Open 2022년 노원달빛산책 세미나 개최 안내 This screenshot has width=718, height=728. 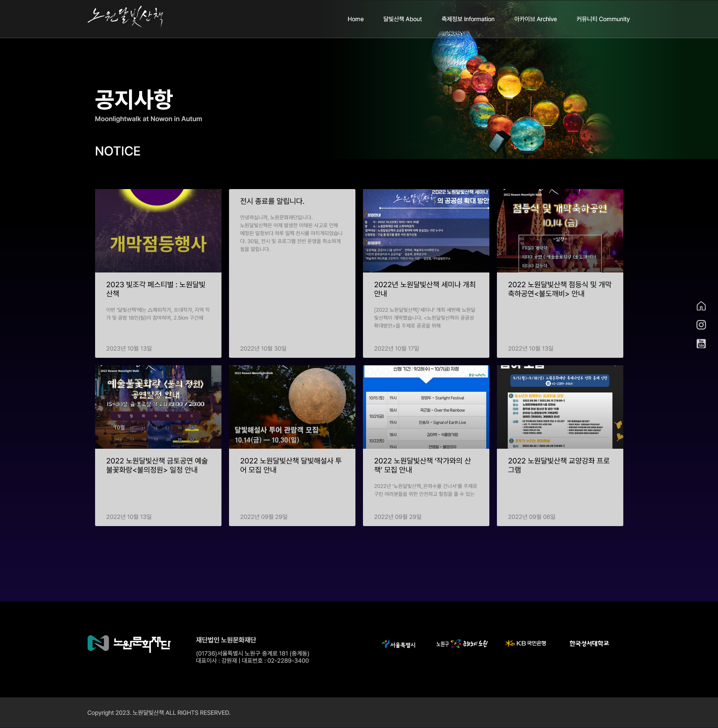424,289
